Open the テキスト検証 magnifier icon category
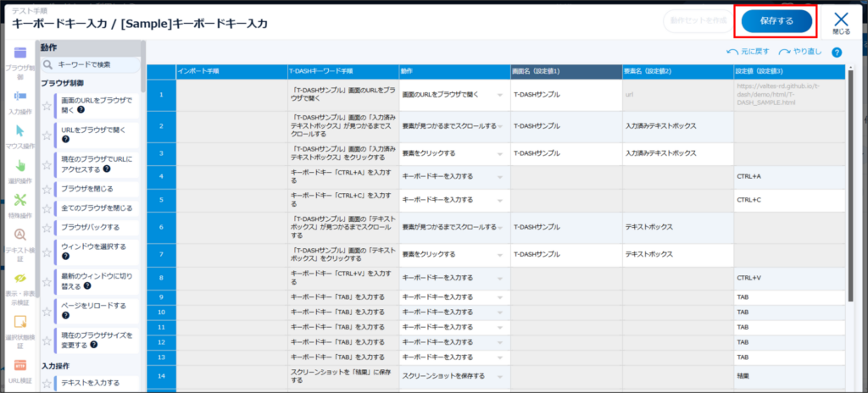Viewport: 868px width, 393px height. (x=19, y=235)
